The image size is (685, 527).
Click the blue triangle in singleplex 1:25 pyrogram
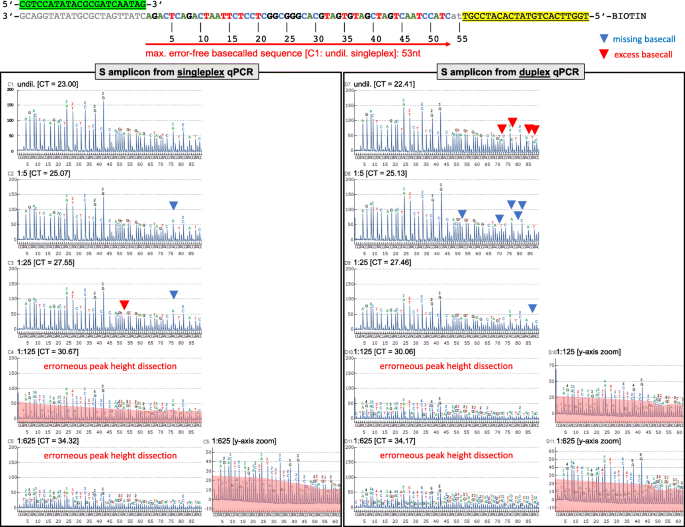(173, 295)
